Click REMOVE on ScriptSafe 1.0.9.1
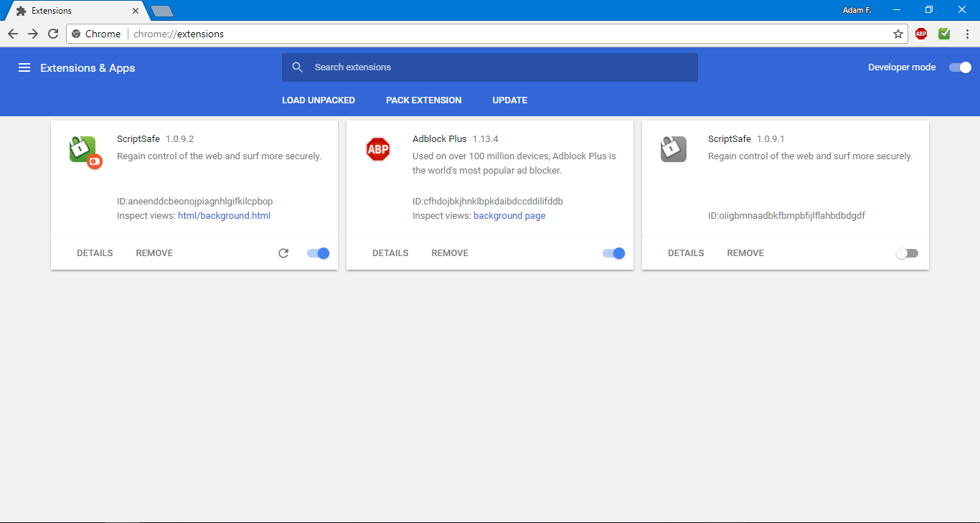980x523 pixels. pos(745,253)
